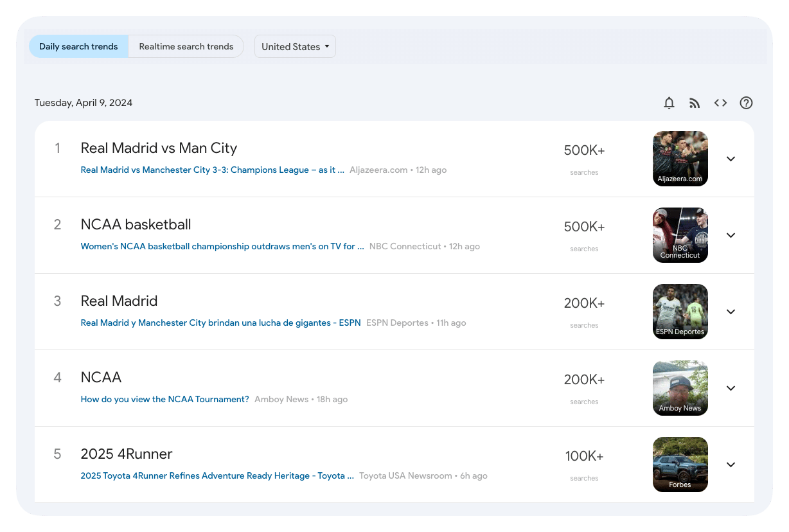Click the Toyota USA Newsroom source text
The height and width of the screenshot is (532, 789).
click(405, 476)
